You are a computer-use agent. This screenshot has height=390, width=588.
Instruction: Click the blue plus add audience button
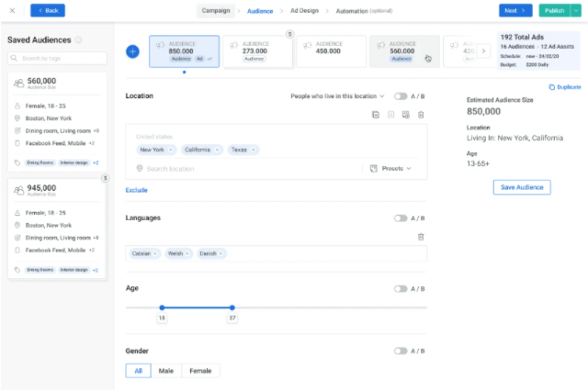[132, 51]
